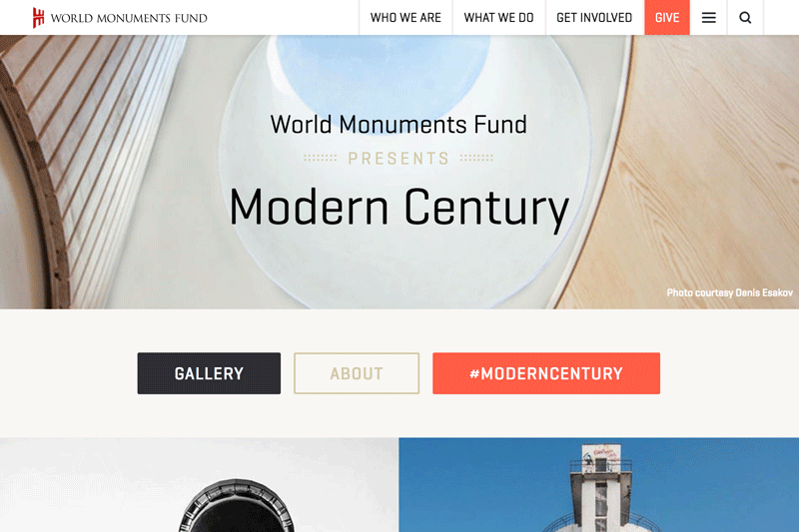Click the rooftop sign on the tower photo
The image size is (799, 532).
(601, 453)
